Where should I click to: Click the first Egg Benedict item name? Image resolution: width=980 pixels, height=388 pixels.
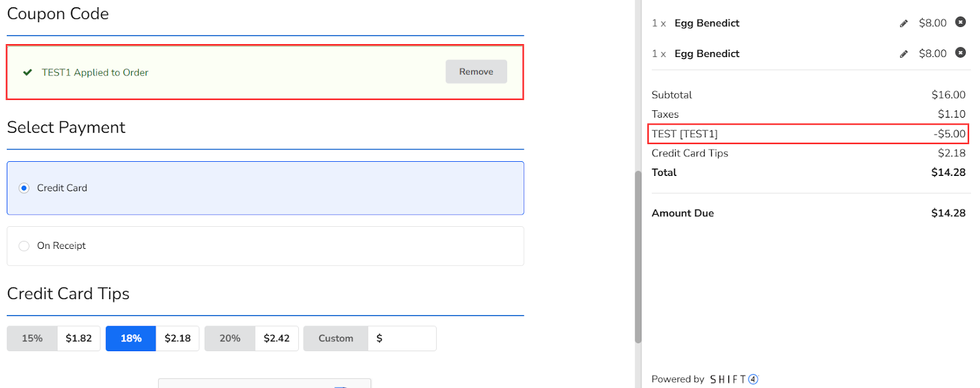pyautogui.click(x=707, y=23)
